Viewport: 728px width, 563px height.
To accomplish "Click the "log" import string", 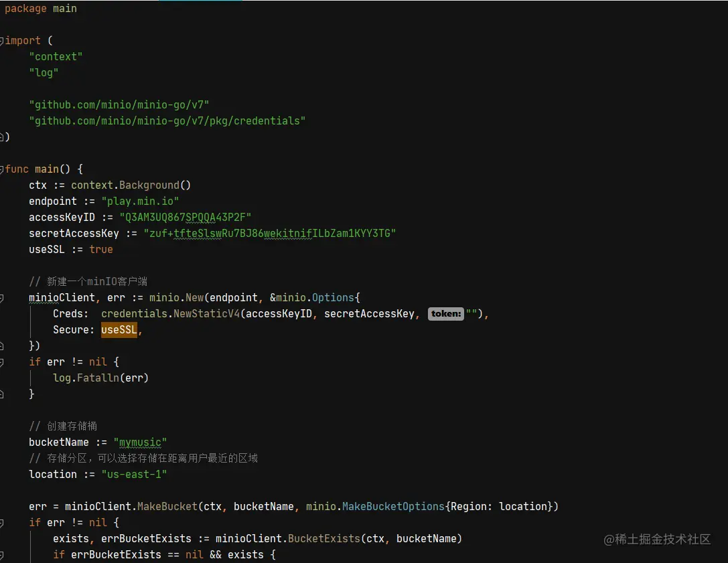I will [44, 73].
